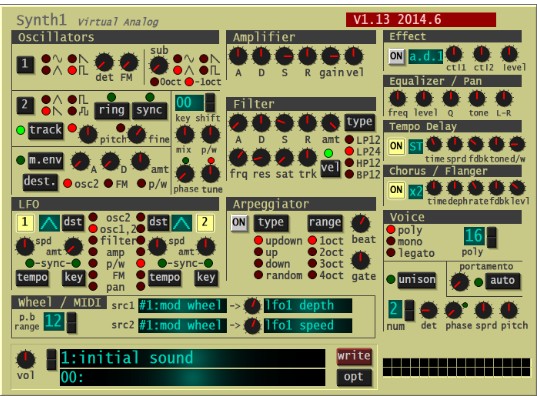The width and height of the screenshot is (537, 396).
Task: Choose oscillator 1 sine wave LED
Action: 46,59
